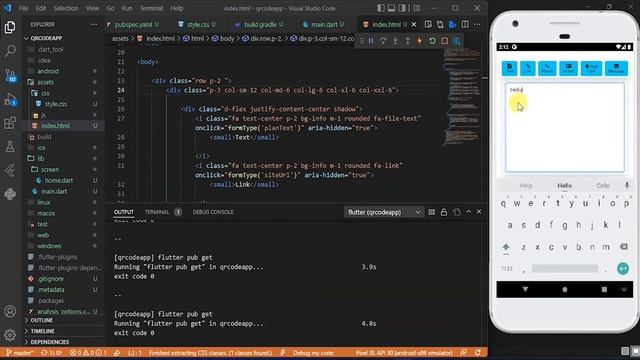Tap the emulator keyboard microphone icon
This screenshot has height=360, width=640.
click(x=627, y=185)
